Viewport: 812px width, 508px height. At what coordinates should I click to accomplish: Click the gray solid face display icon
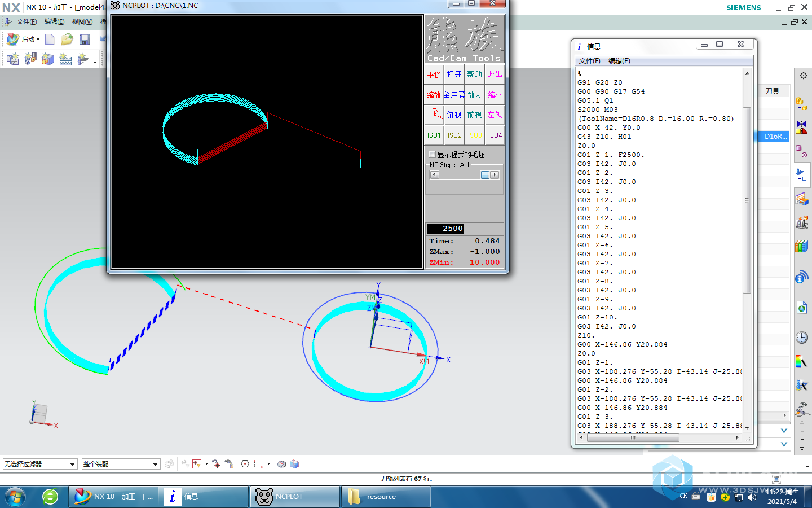[281, 464]
